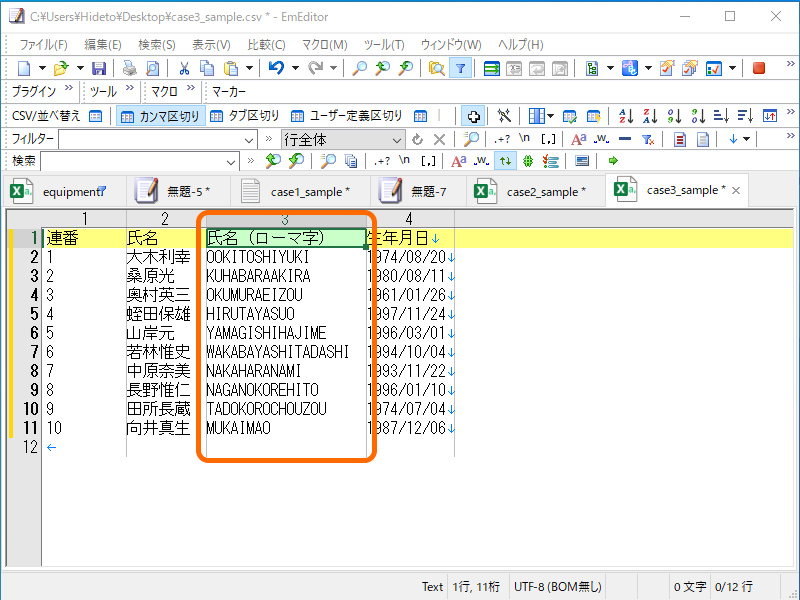Viewport: 800px width, 600px height.
Task: Toggle whole word match in filter bar
Action: [x=602, y=139]
